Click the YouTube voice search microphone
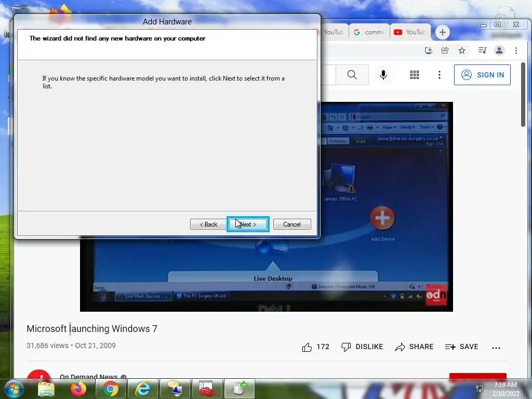532x399 pixels. click(383, 75)
